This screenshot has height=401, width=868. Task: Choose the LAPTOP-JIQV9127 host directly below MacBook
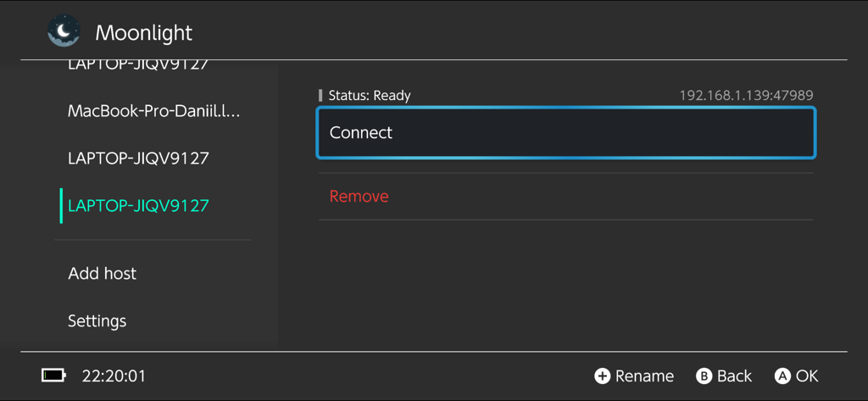[x=138, y=159]
